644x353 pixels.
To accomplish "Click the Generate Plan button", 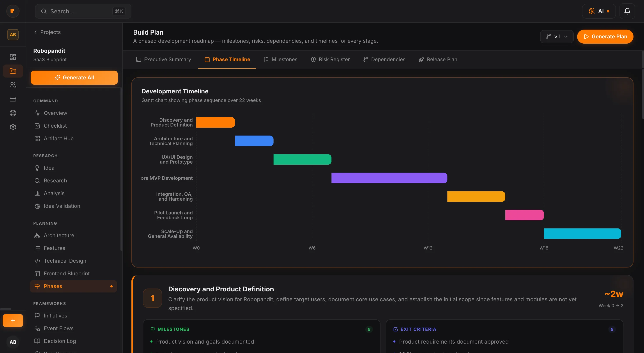I will [x=605, y=37].
